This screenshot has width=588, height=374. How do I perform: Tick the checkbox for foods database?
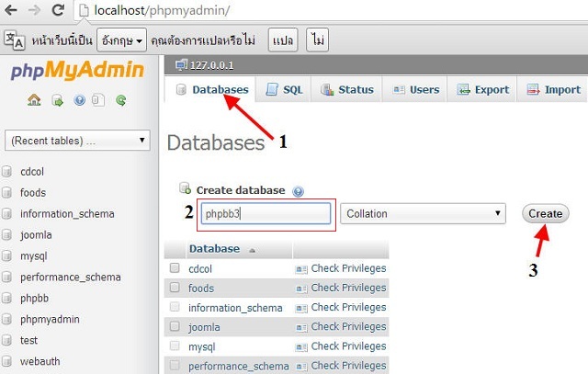click(x=175, y=288)
